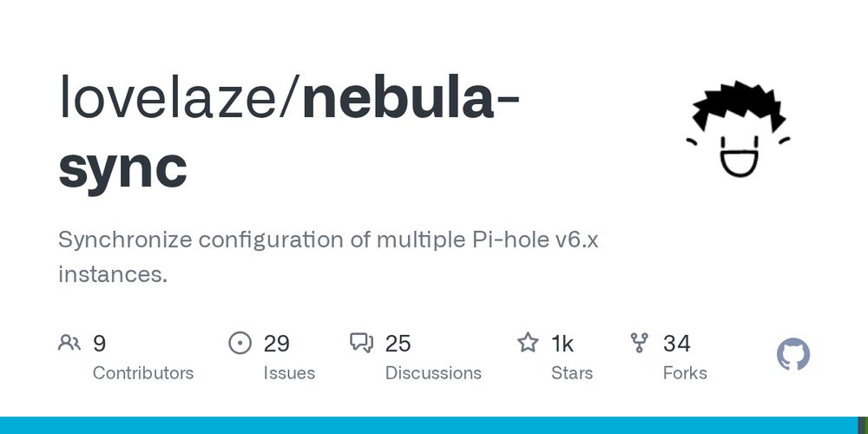Image resolution: width=868 pixels, height=434 pixels.
Task: Select the Forks label
Action: pyautogui.click(x=685, y=373)
